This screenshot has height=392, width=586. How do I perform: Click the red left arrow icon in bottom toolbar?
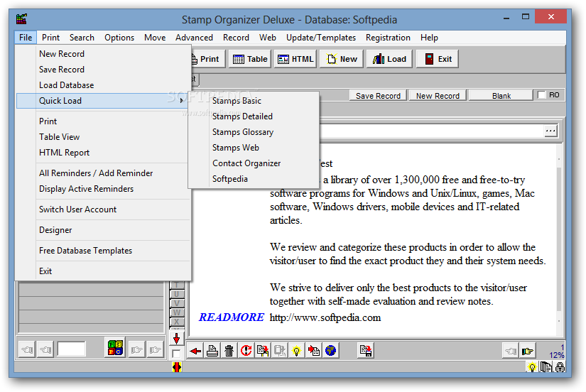pos(195,351)
